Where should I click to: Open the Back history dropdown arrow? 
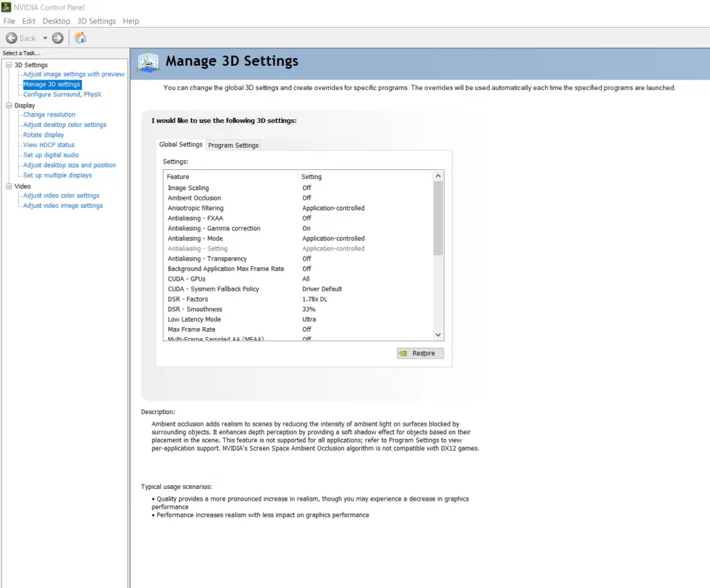tap(45, 38)
